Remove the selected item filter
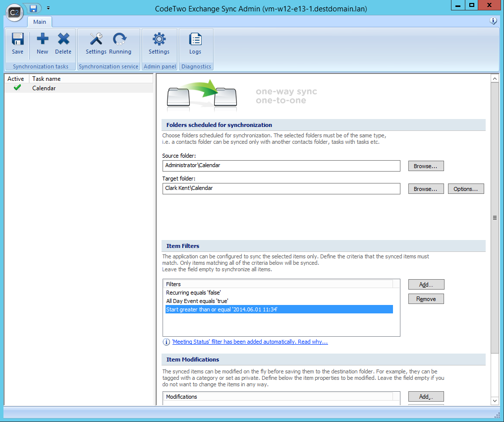 (x=426, y=299)
